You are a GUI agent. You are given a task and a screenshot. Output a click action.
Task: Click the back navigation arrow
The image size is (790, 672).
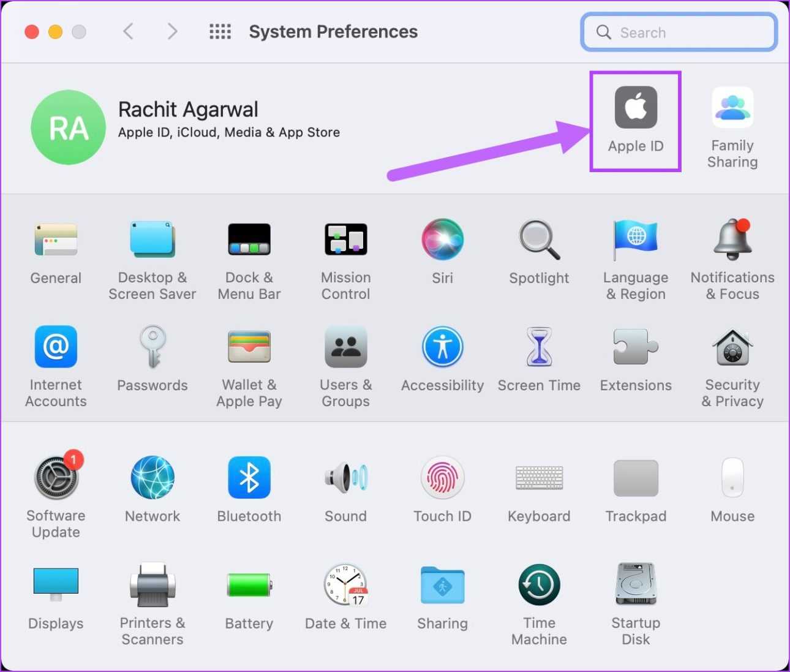click(x=128, y=32)
